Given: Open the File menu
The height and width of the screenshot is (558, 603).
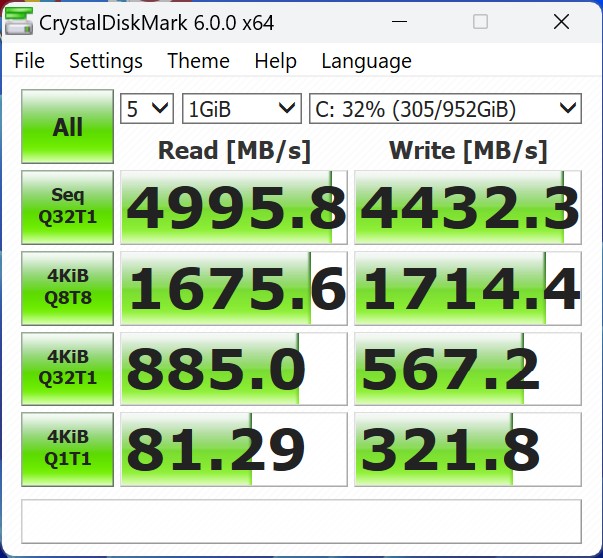Looking at the screenshot, I should pos(30,61).
